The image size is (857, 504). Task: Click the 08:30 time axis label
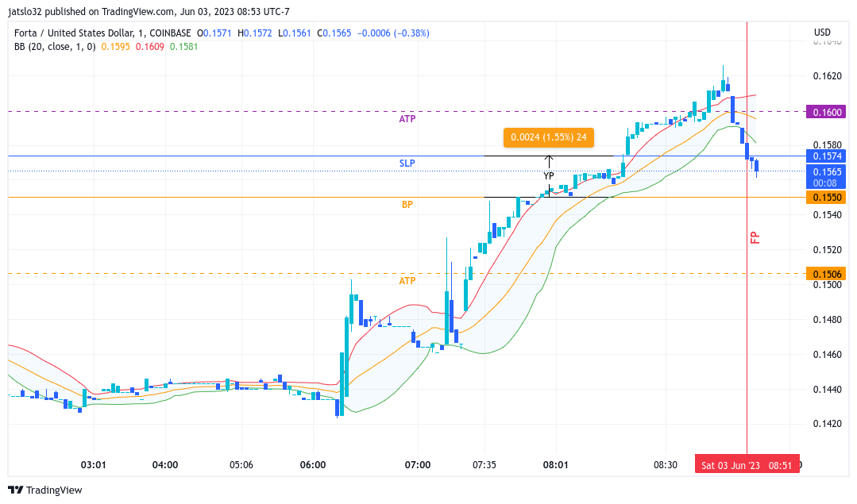coord(665,464)
